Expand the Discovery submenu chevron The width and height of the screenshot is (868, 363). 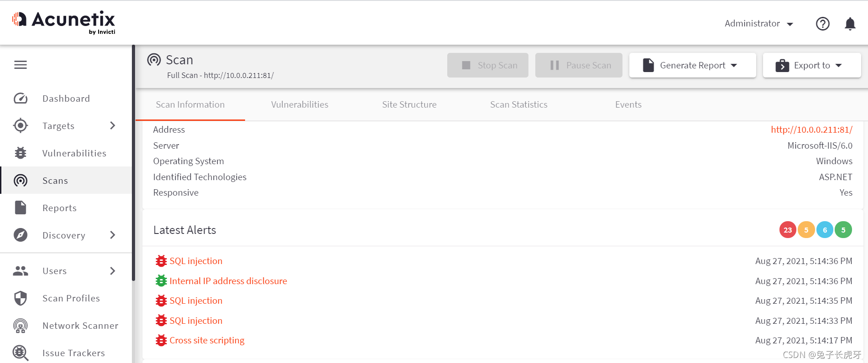coord(113,235)
